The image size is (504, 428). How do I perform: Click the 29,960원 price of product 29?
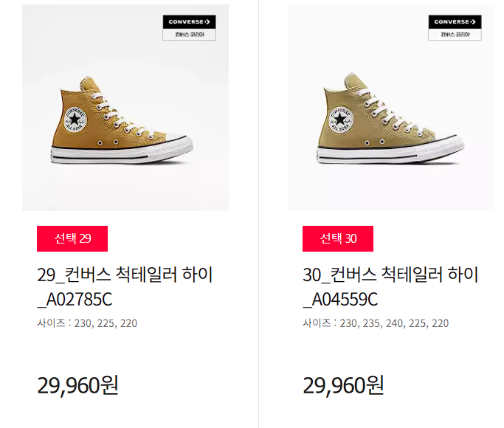(x=77, y=385)
